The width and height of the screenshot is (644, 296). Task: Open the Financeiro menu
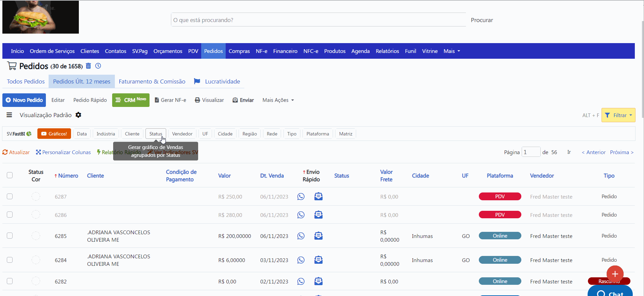[285, 51]
